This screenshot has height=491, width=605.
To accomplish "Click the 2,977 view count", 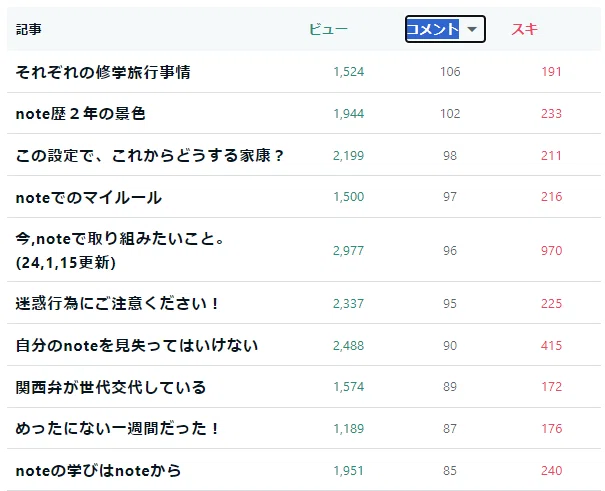I will [x=348, y=251].
